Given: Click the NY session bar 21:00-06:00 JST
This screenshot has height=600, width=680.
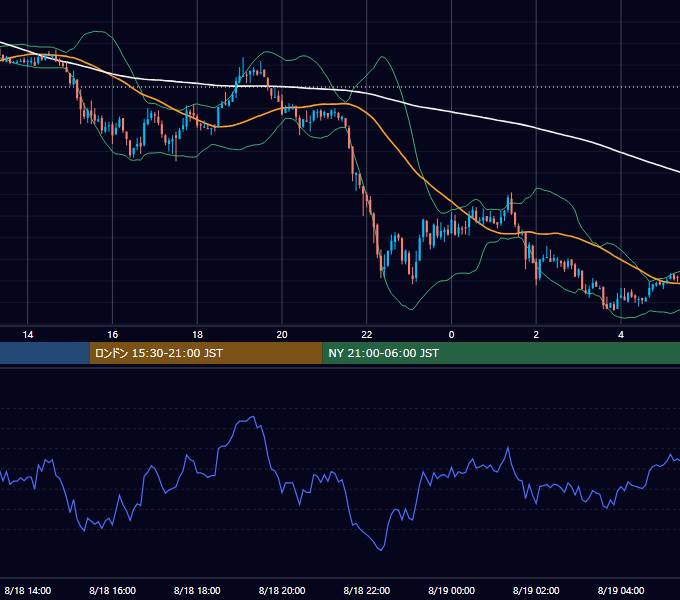Looking at the screenshot, I should pos(501,353).
